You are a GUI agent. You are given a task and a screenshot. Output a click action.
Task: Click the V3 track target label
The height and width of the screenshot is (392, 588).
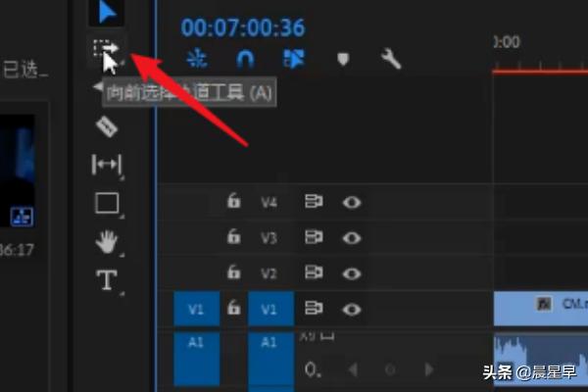tap(269, 238)
